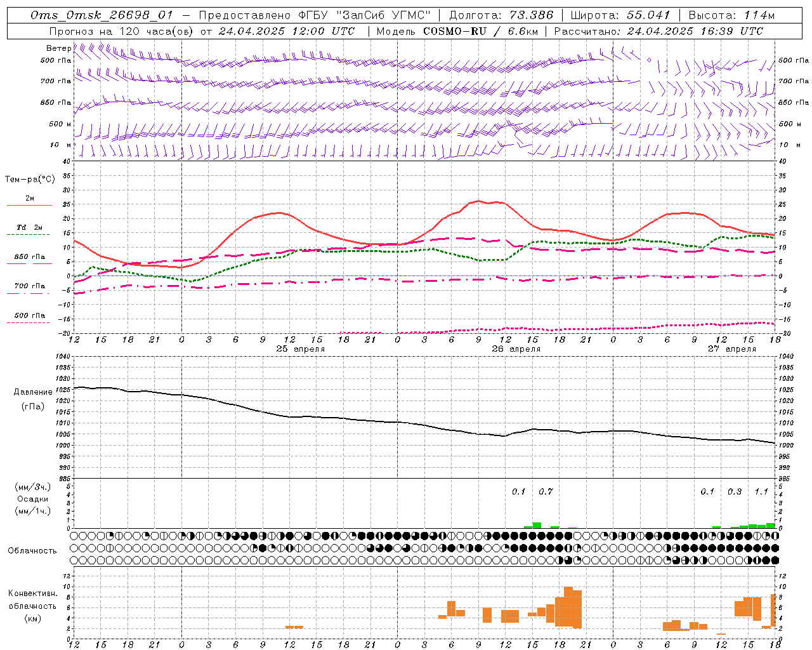Click the Тем-ра(°C) legend heading
Viewport: 812px width, 650px height.
click(30, 180)
